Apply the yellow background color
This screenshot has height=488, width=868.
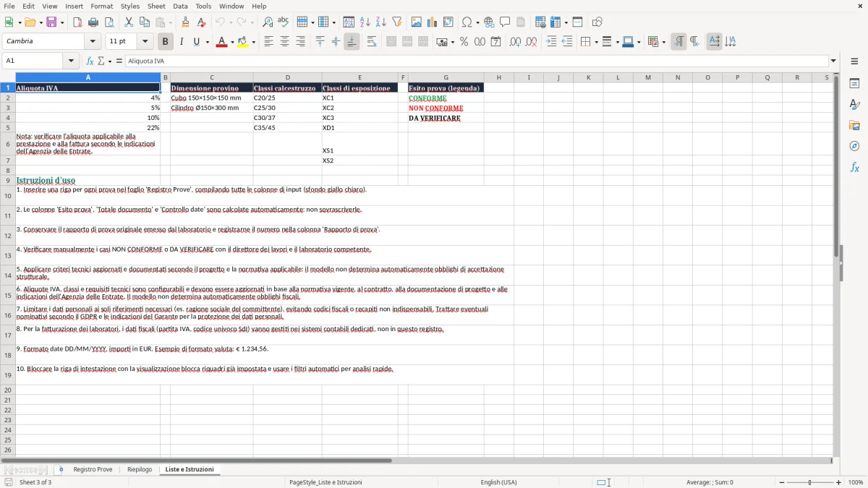[243, 42]
